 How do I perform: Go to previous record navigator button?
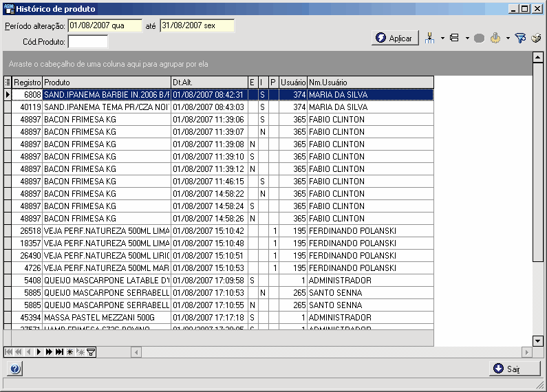pyautogui.click(x=29, y=352)
